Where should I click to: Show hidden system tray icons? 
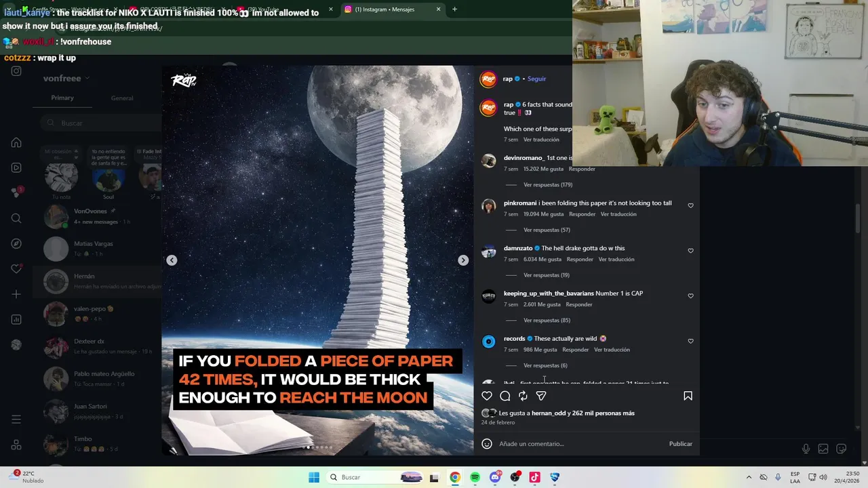coord(749,477)
